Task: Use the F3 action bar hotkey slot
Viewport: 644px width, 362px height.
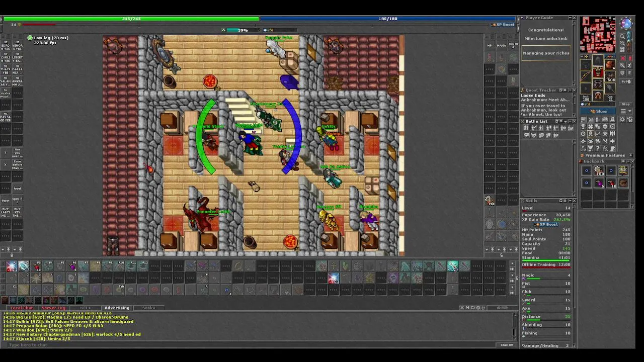Action: pyautogui.click(x=36, y=266)
